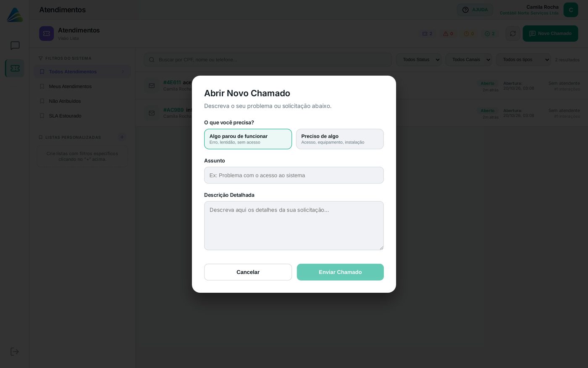588x368 pixels.
Task: Open ticket #4E611 in the list
Action: (362, 85)
